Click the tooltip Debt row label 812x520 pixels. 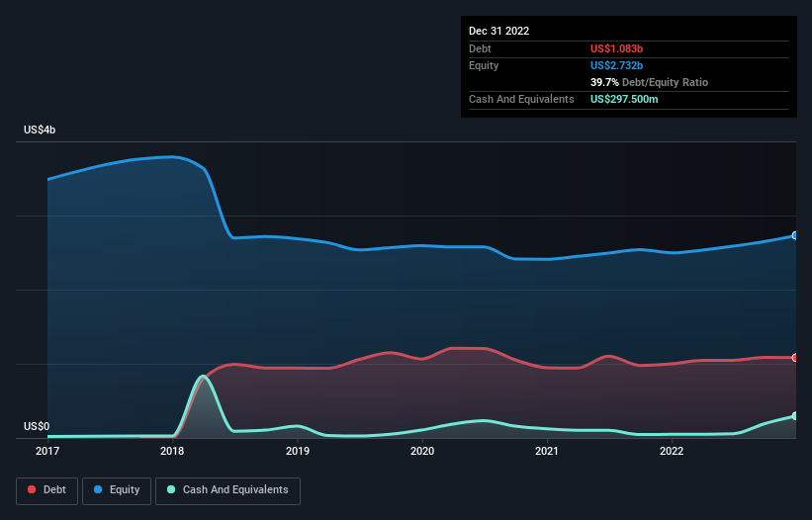click(x=480, y=48)
